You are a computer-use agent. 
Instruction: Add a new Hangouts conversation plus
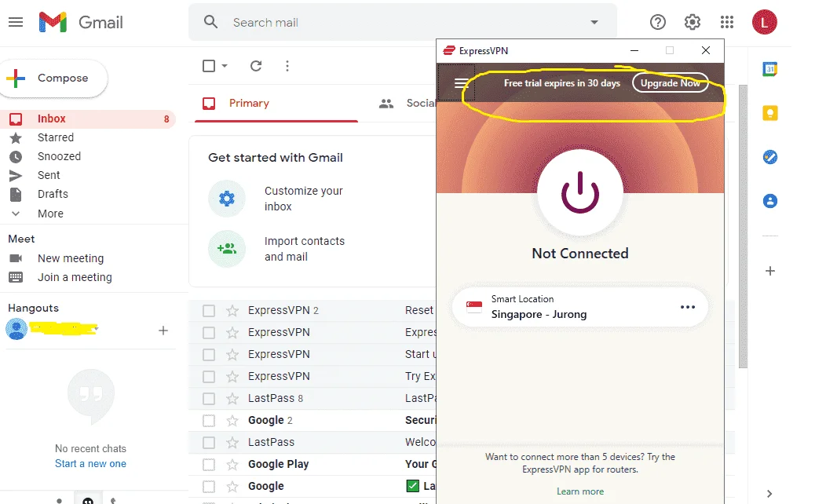163,331
